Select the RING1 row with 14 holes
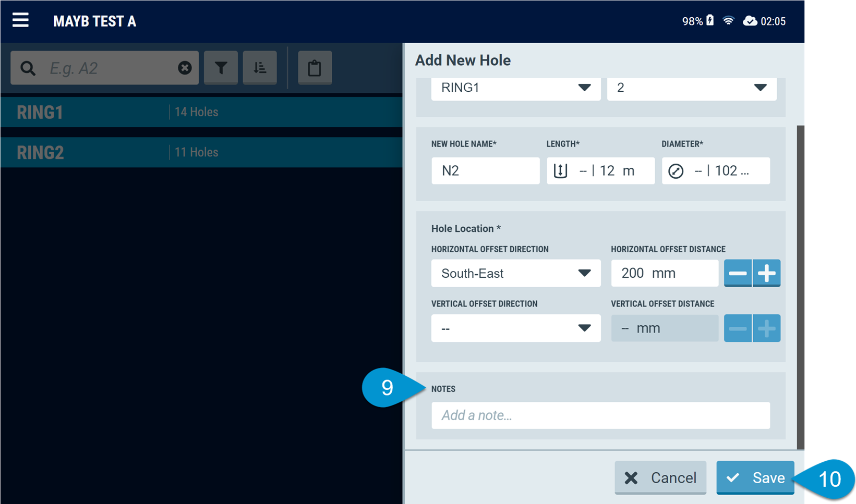Screen dimensions: 856x504 [x=201, y=112]
